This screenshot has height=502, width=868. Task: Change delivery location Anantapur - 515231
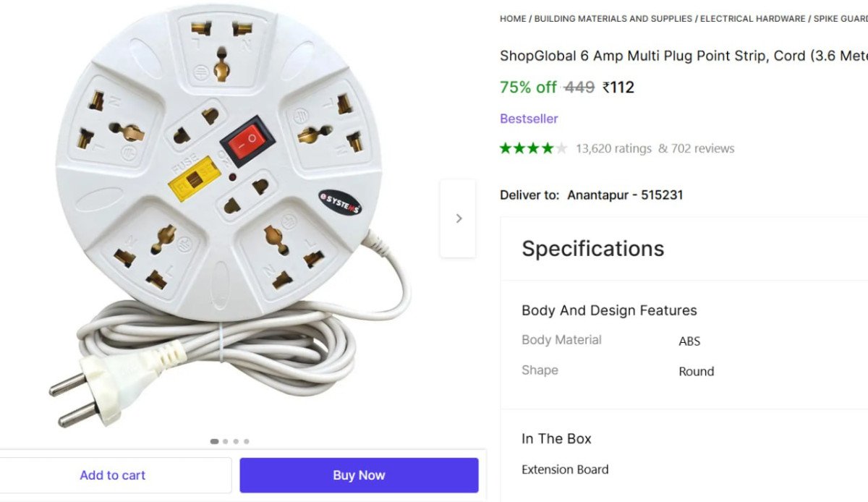click(625, 195)
